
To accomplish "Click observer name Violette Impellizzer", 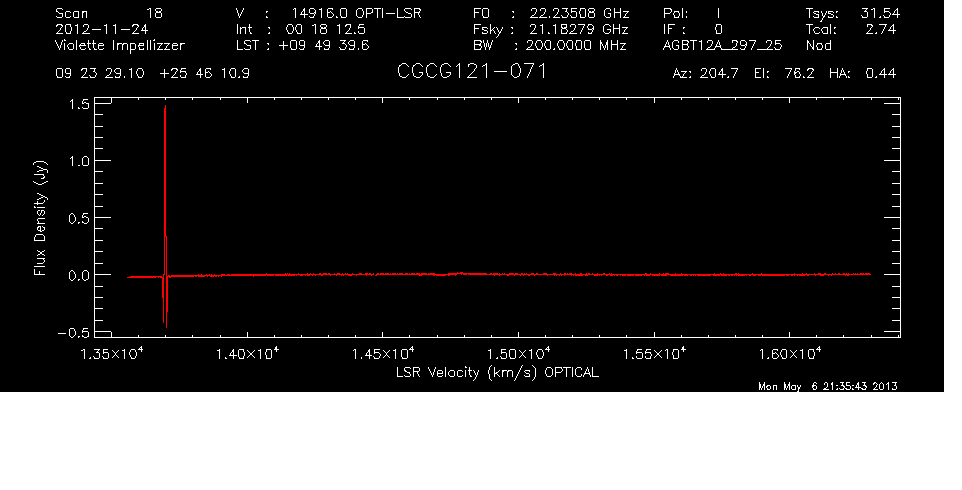I will click(120, 46).
